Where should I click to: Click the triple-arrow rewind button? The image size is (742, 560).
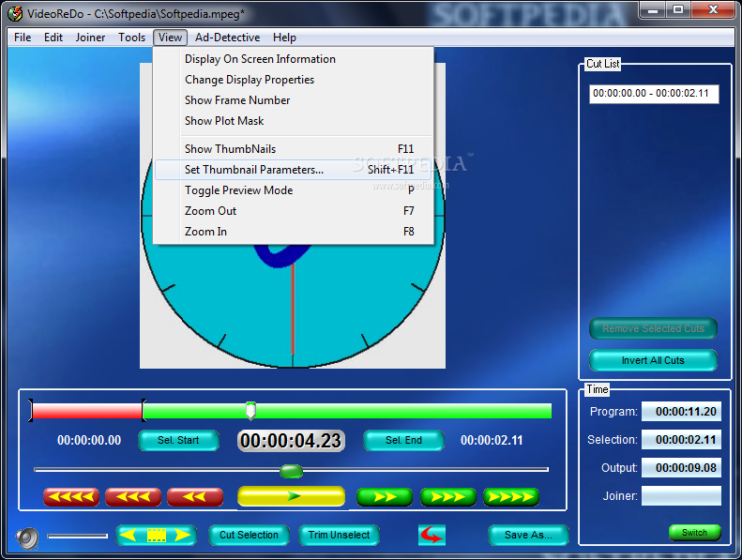tap(133, 496)
